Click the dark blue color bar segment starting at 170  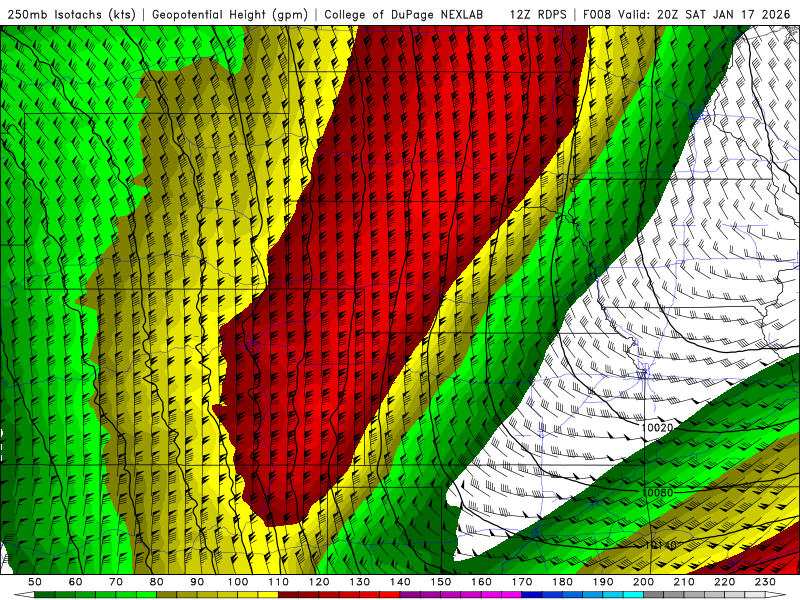coord(532,595)
